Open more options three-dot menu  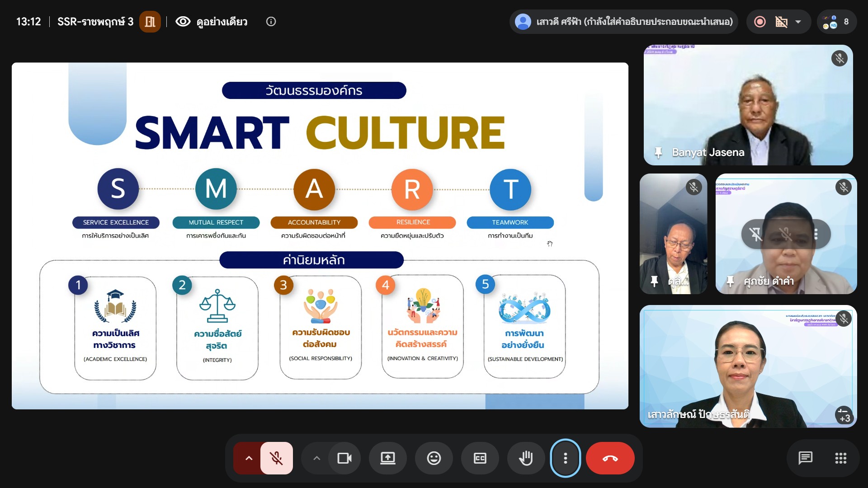[x=565, y=458]
